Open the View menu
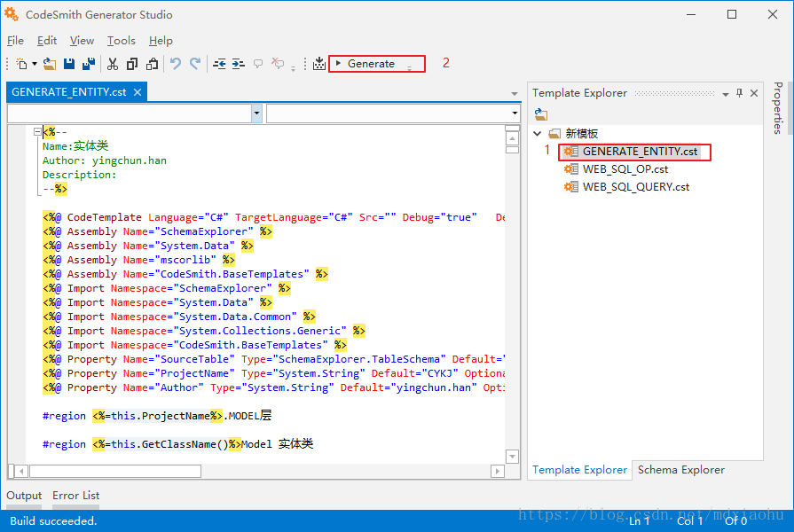 [x=82, y=41]
